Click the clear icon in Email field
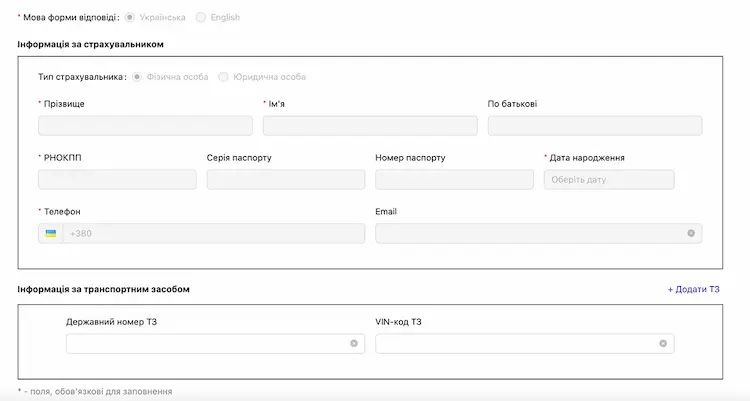This screenshot has height=401, width=750. pyautogui.click(x=691, y=233)
